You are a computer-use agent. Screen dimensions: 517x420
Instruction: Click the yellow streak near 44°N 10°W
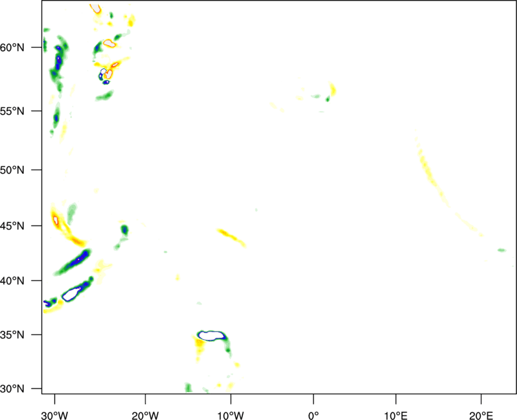(231, 237)
